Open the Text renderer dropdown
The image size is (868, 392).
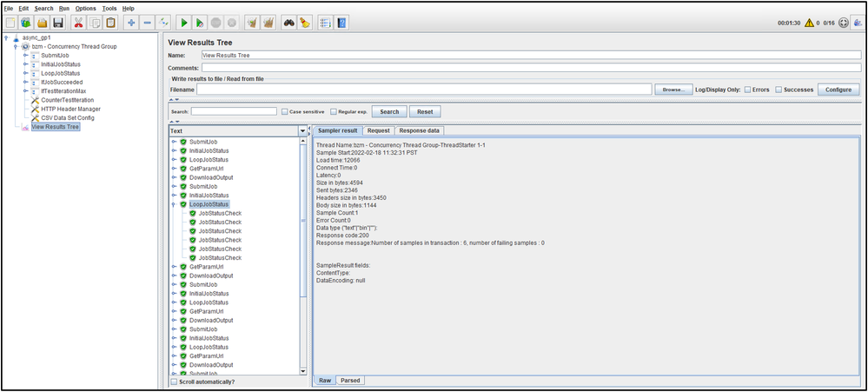(302, 131)
